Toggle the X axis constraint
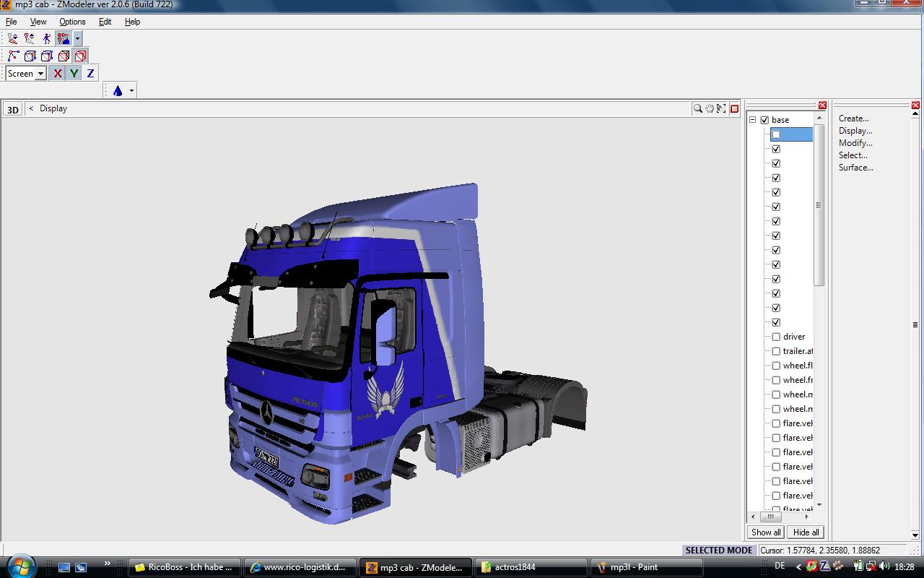Screen dimensions: 924x578 pyautogui.click(x=57, y=73)
